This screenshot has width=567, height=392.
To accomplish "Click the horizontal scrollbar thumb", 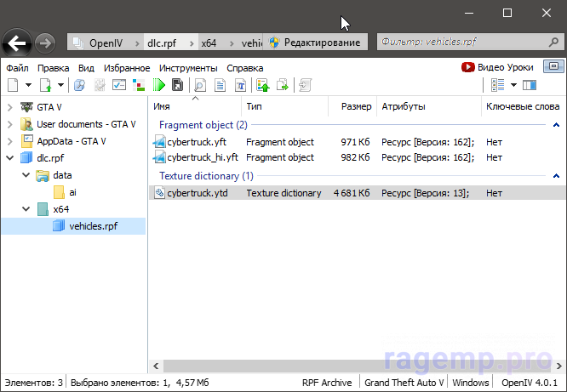I will point(358,366).
